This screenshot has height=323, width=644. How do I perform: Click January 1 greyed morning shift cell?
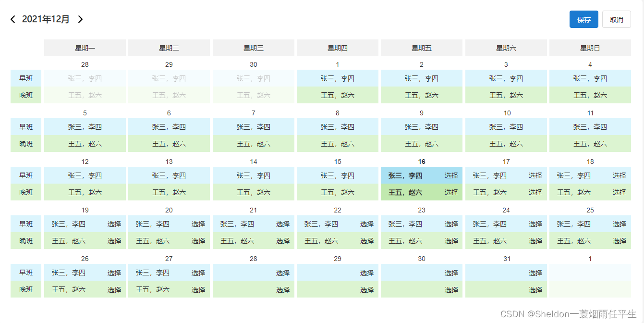click(590, 273)
